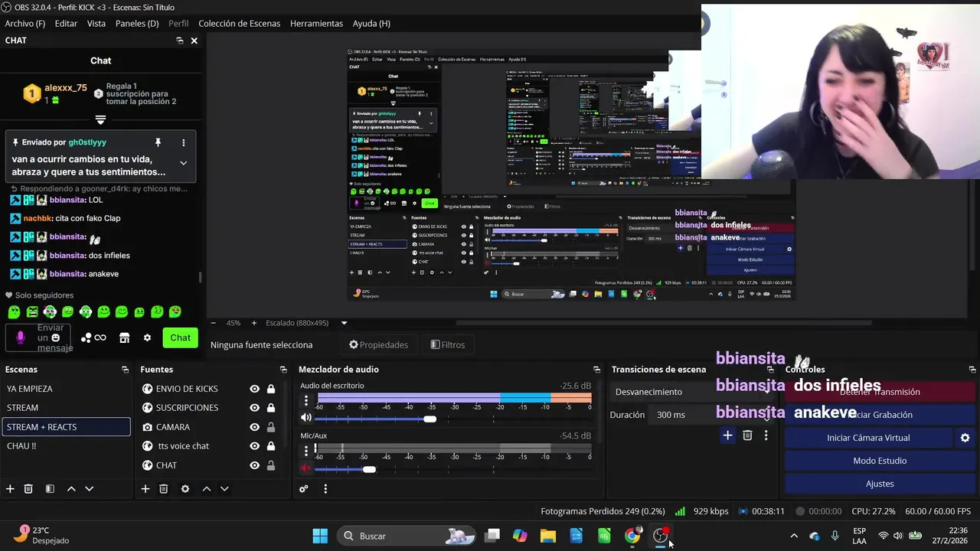The height and width of the screenshot is (551, 980).
Task: Open the Herramientas menu
Action: 316,24
